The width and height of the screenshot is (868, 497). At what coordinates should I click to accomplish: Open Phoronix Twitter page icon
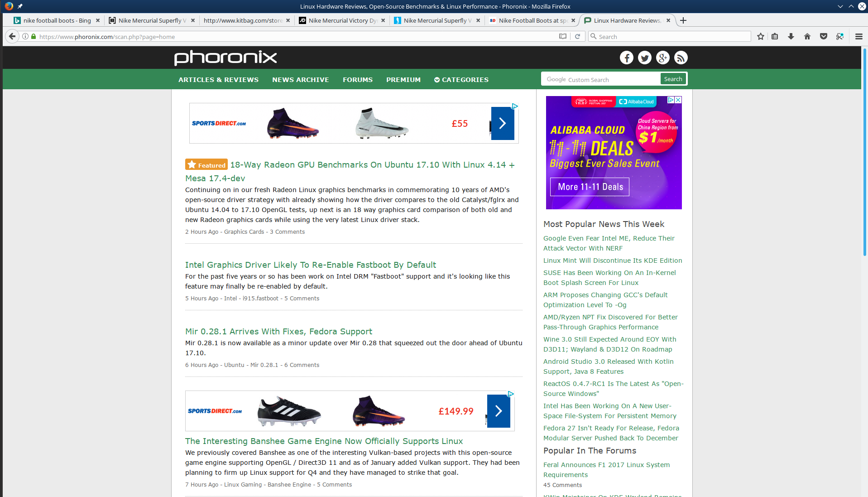click(645, 58)
